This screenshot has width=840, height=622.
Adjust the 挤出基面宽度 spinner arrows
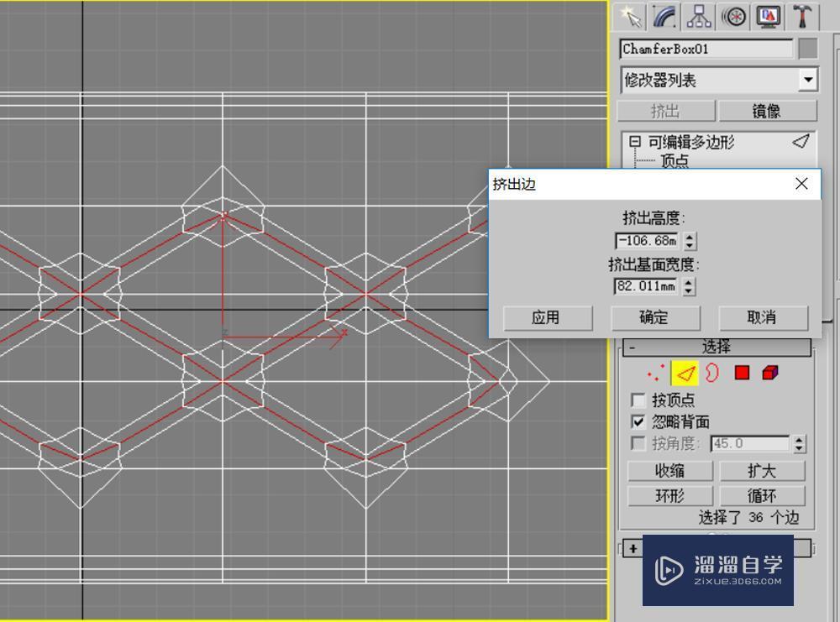pyautogui.click(x=689, y=286)
